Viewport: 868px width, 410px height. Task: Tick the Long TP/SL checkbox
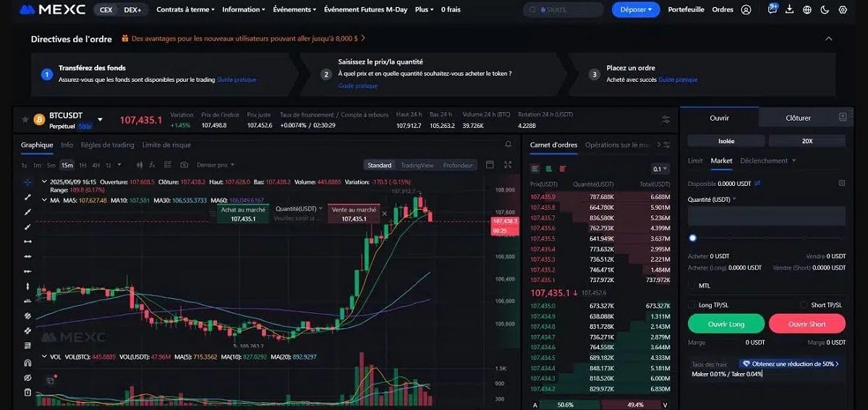(692, 304)
